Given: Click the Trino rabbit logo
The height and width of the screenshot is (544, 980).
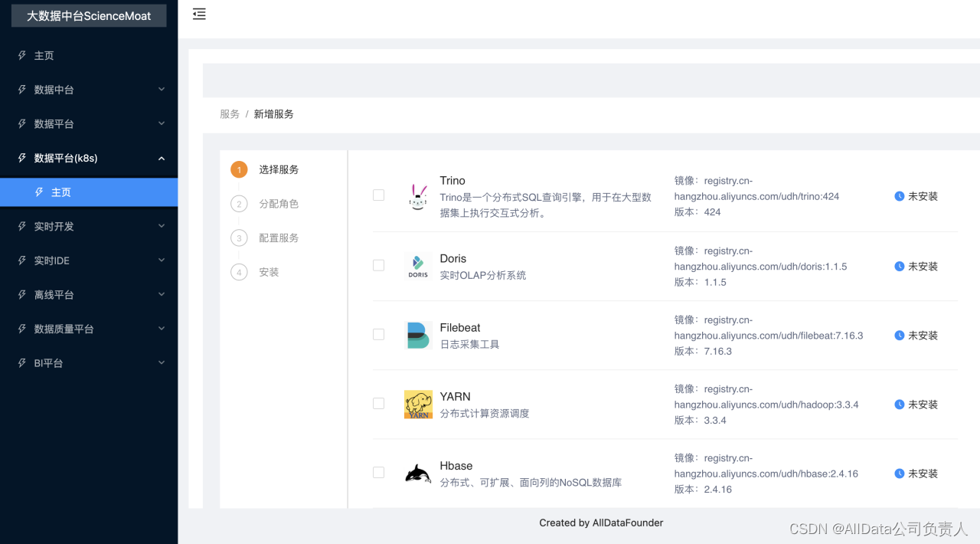Looking at the screenshot, I should click(418, 197).
